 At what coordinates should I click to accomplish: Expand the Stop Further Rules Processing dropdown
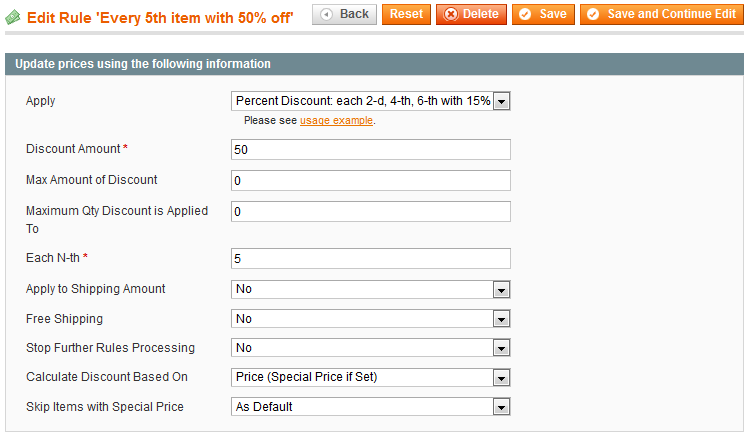click(x=371, y=348)
